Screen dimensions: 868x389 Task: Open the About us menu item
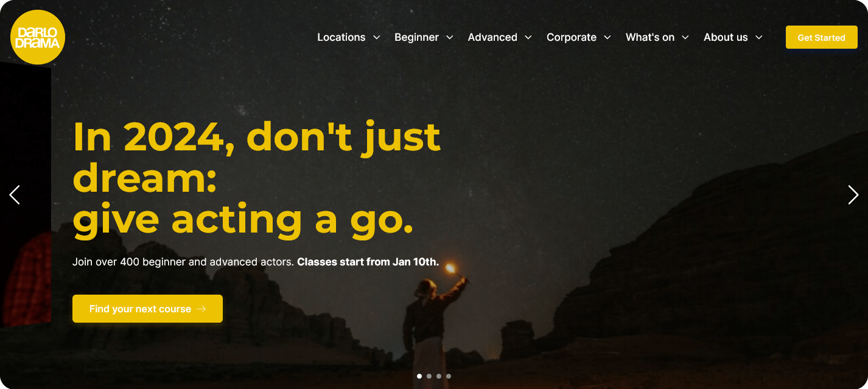726,37
